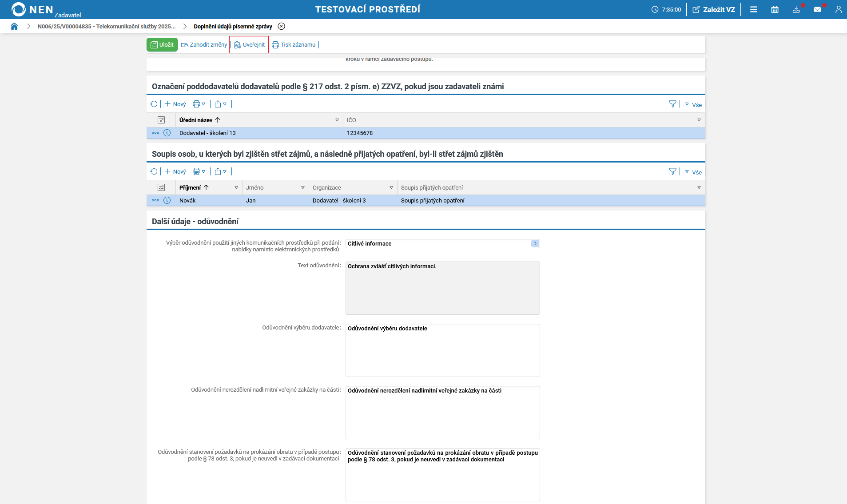This screenshot has width=847, height=504.
Task: Open export menu in střet zájmů toolbar
Action: coord(221,171)
